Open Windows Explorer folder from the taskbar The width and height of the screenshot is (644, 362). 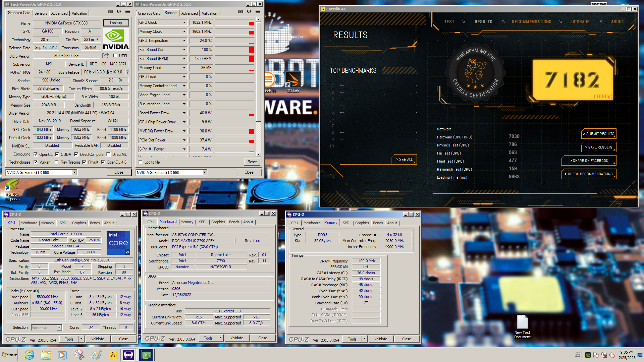46,355
